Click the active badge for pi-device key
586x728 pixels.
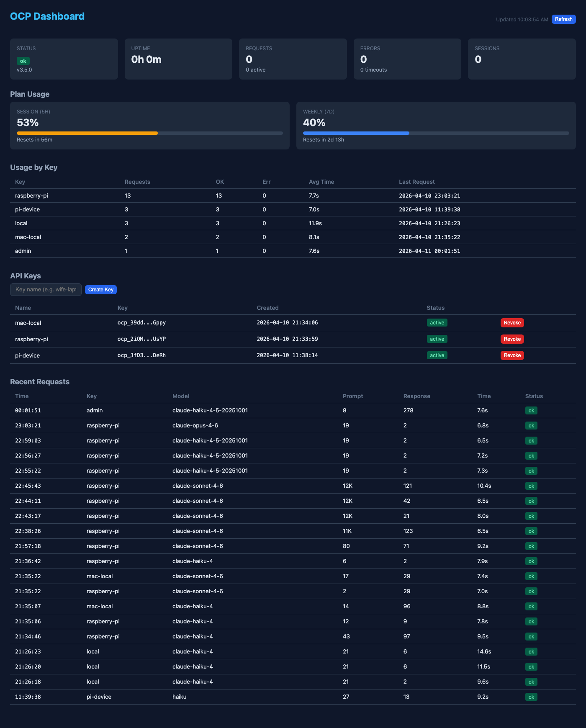click(437, 355)
